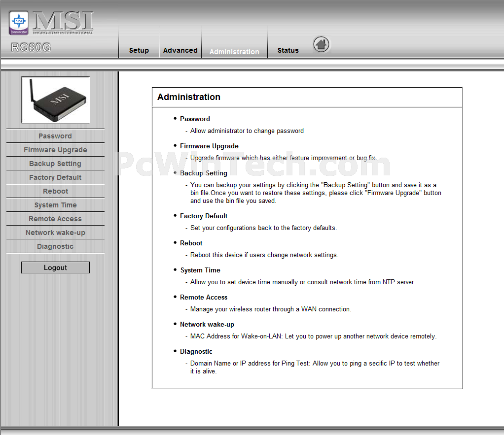Click the Factory Default heading in content
This screenshot has height=435, width=504.
click(x=204, y=216)
